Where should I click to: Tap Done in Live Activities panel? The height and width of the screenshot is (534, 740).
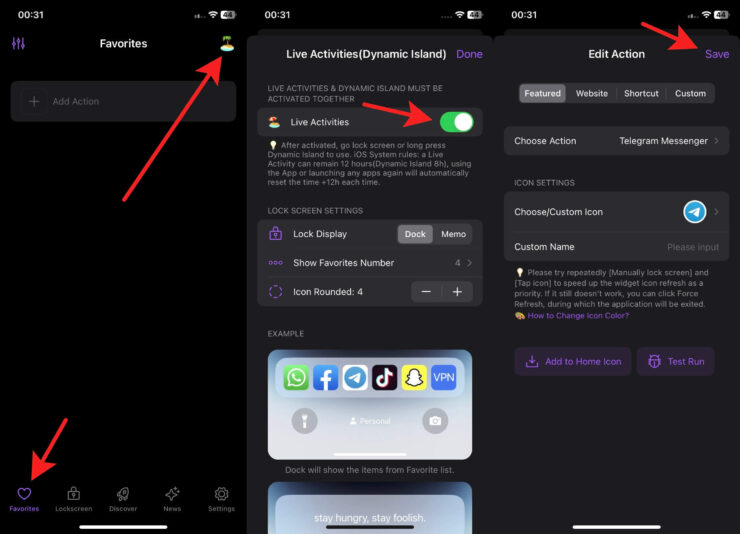(x=469, y=54)
